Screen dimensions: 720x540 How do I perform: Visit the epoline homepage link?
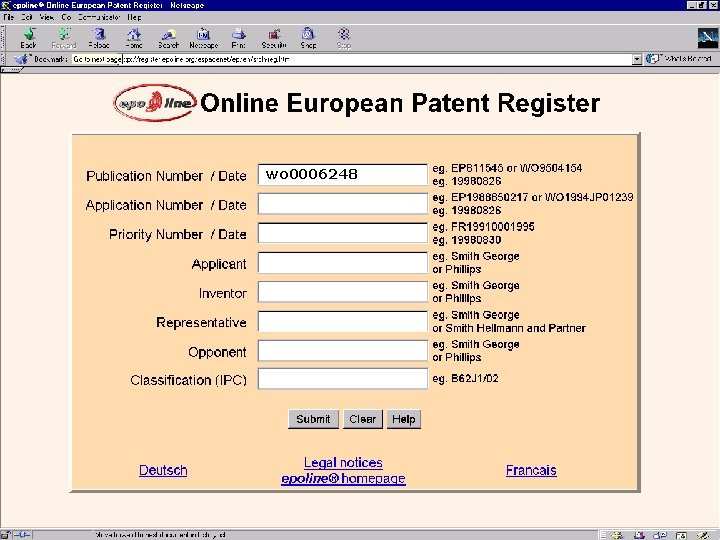pyautogui.click(x=343, y=478)
